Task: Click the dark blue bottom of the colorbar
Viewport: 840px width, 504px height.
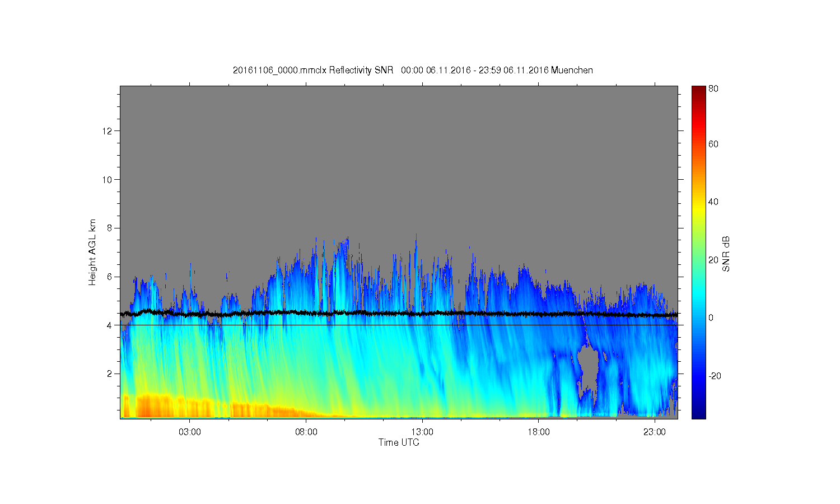Action: (698, 413)
